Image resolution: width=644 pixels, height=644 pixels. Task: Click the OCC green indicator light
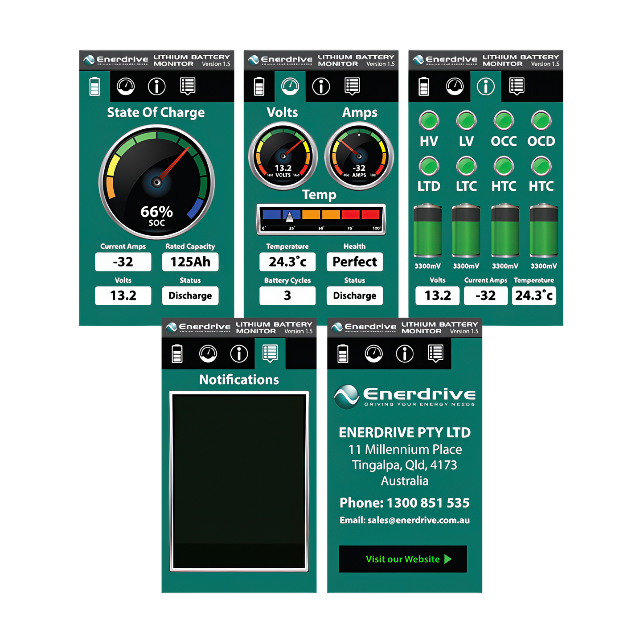504,120
